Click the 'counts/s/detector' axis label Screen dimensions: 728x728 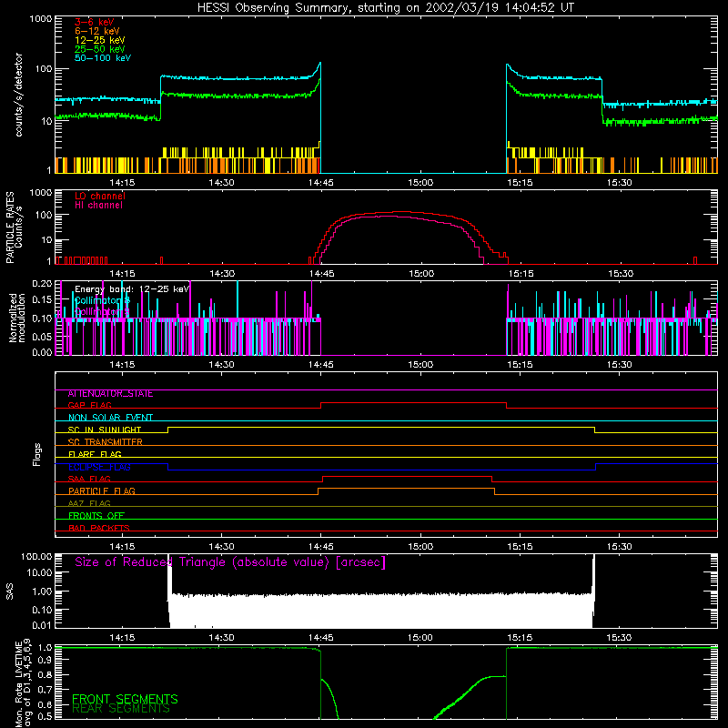pos(18,95)
